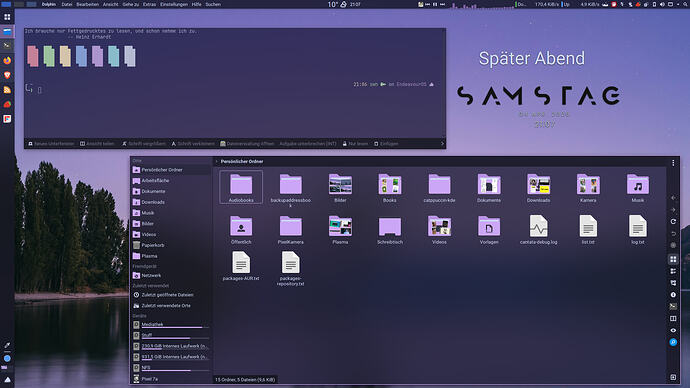Open the Hilfe menu
Viewport: 690px width, 388px height.
[x=196, y=4]
